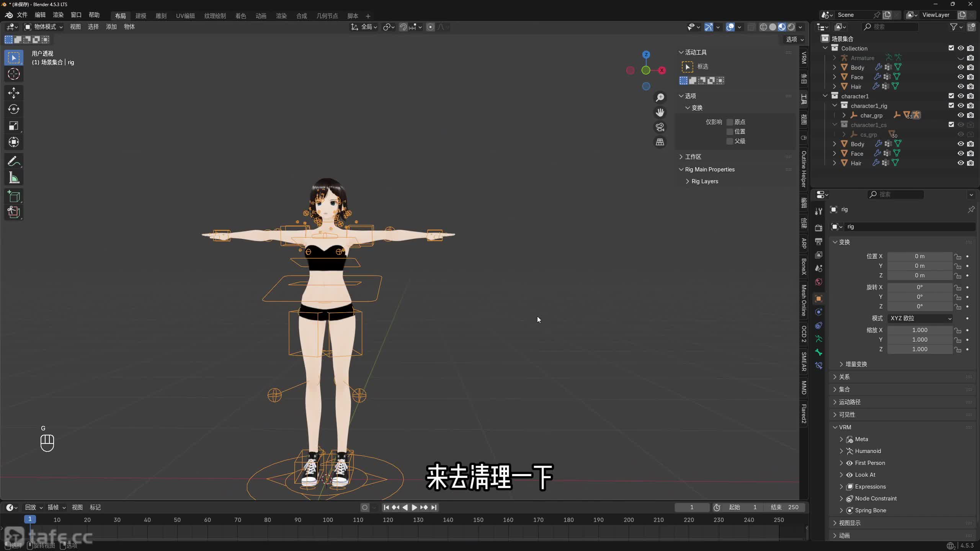Toggle camera view in viewport
Viewport: 980px width, 551px height.
660,127
